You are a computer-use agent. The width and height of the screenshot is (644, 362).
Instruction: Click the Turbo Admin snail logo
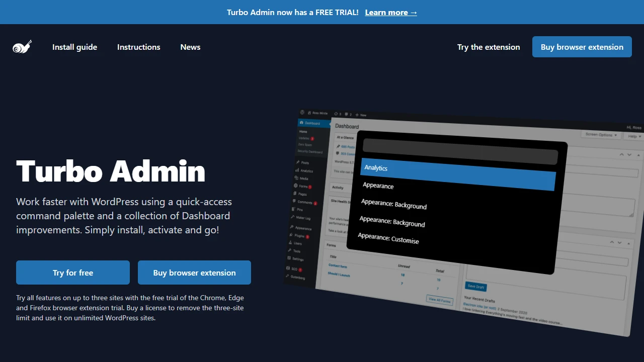tap(22, 47)
